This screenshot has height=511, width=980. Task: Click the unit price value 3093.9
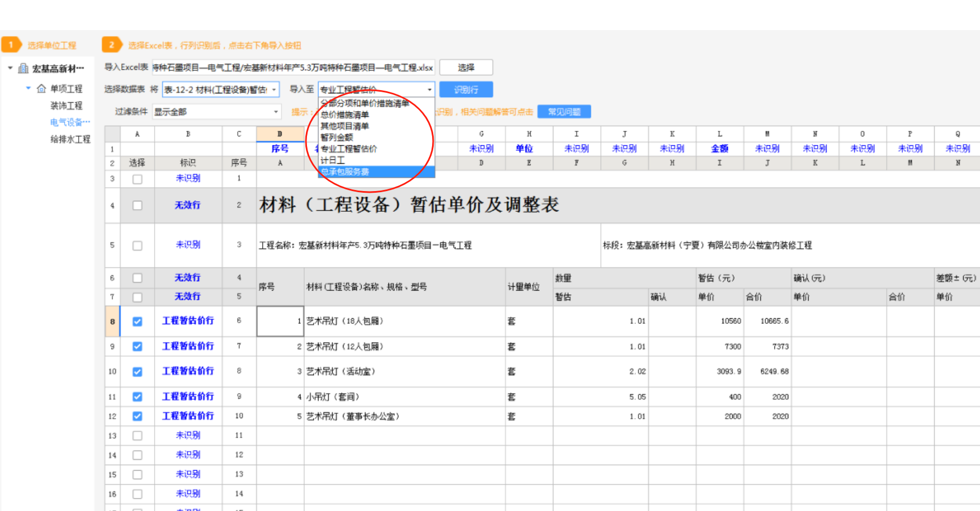click(729, 371)
